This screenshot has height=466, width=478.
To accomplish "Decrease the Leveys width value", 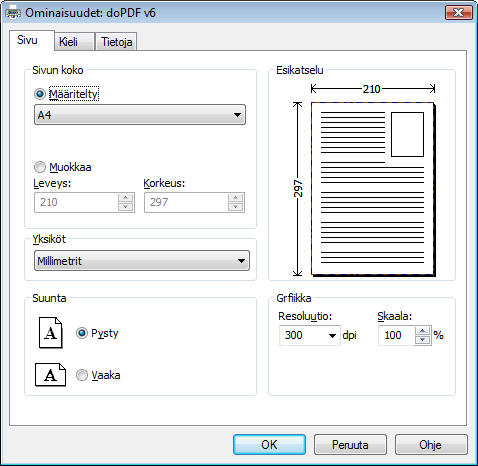I will 126,207.
